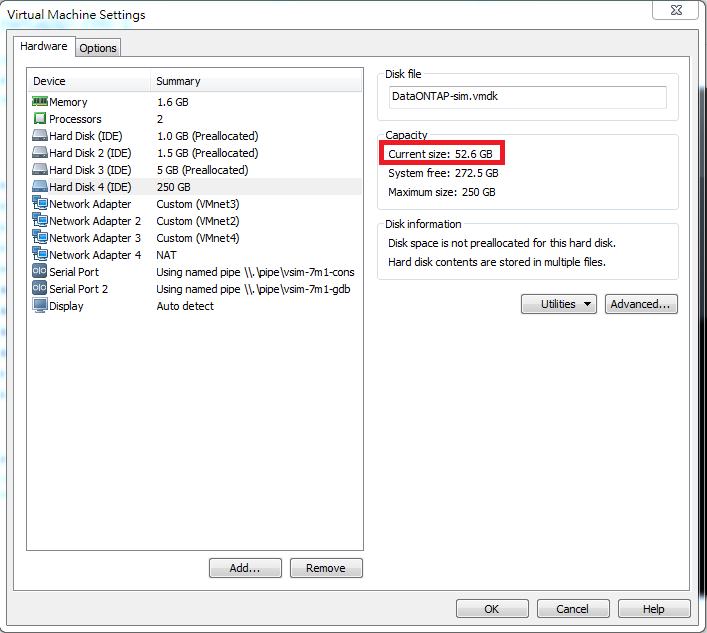Click the Network Adapter 4 icon
The image size is (707, 633).
pyautogui.click(x=40, y=254)
